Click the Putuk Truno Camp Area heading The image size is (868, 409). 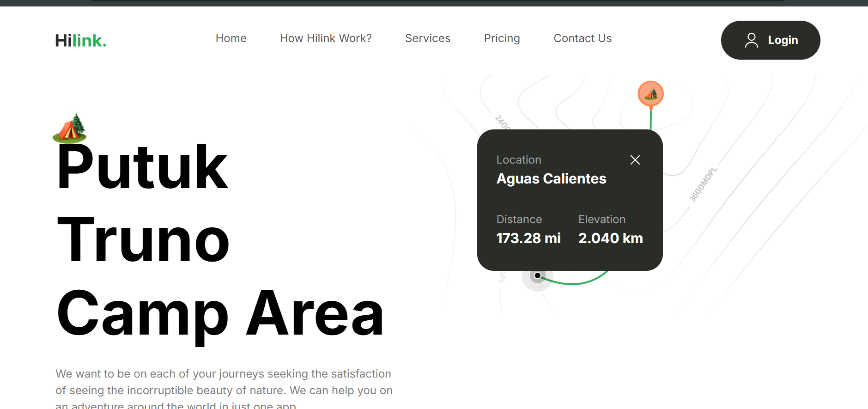point(219,240)
